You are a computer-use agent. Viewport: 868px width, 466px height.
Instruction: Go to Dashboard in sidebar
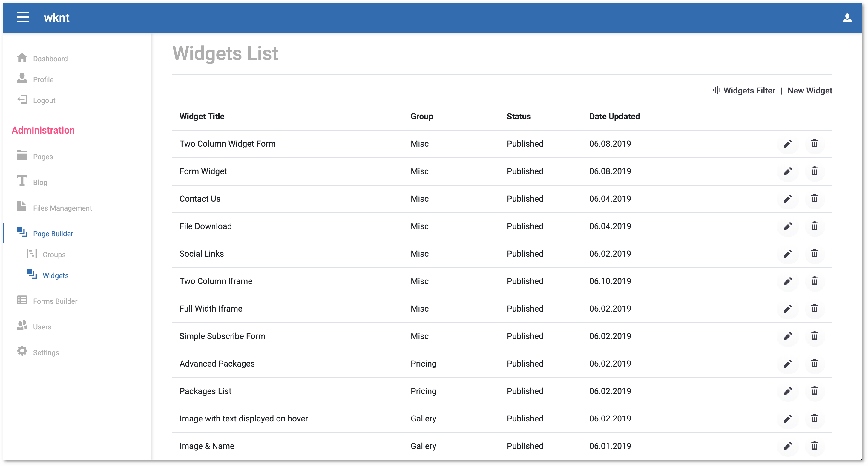(42, 58)
